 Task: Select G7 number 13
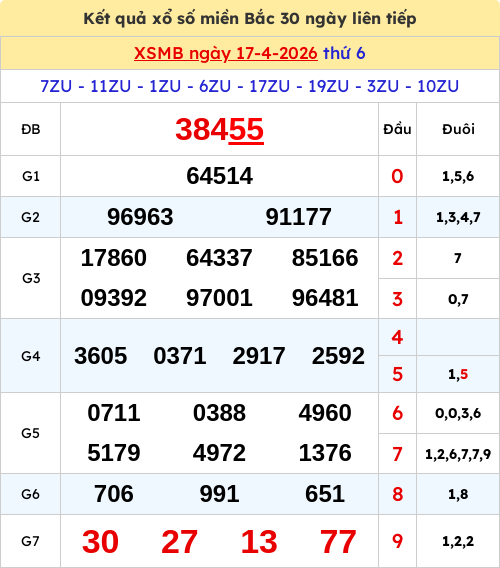click(x=259, y=542)
